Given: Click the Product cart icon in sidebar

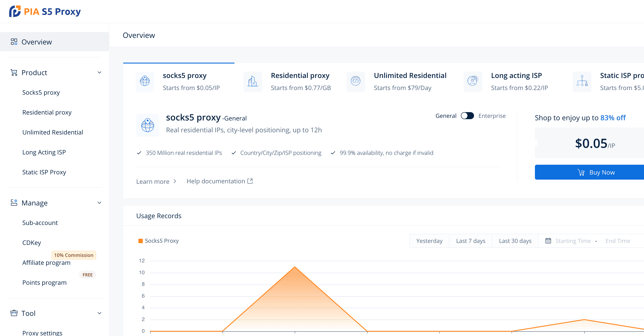Looking at the screenshot, I should 14,73.
